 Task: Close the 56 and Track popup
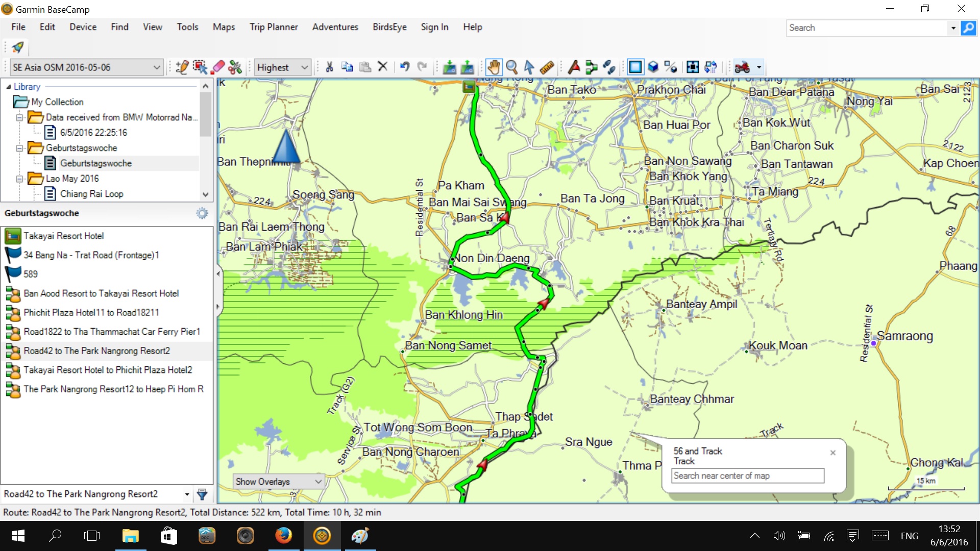[833, 453]
